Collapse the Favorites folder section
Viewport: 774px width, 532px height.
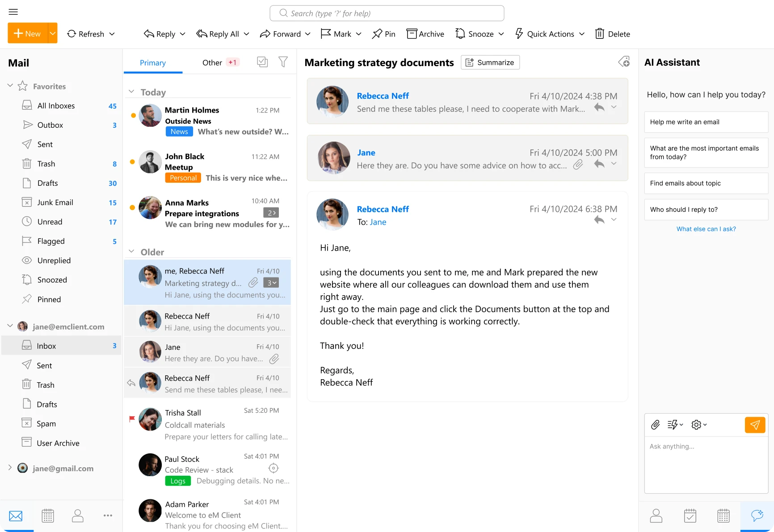10,85
